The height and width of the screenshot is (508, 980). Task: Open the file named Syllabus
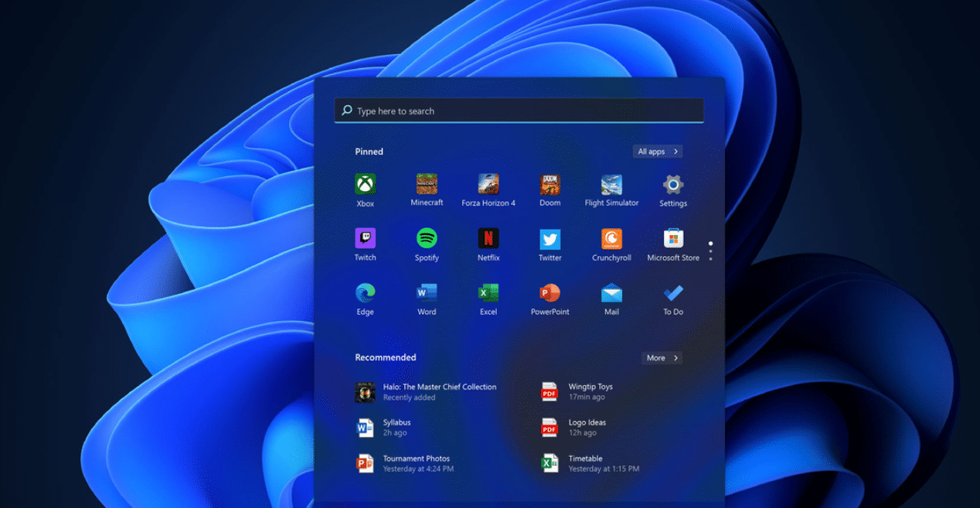click(x=396, y=422)
